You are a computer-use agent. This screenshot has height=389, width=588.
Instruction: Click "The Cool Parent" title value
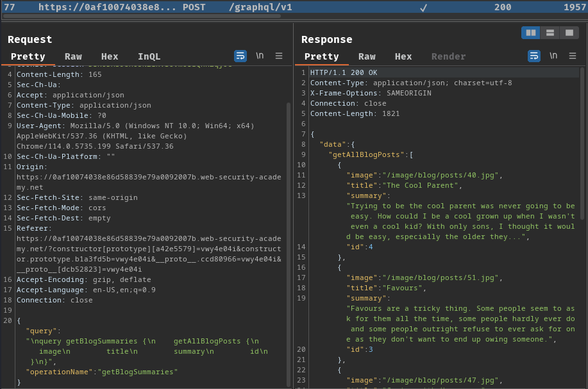coord(420,185)
